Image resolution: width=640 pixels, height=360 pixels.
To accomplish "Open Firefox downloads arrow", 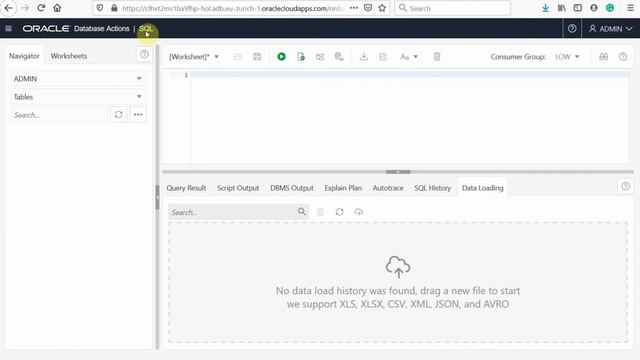I will click(x=545, y=8).
